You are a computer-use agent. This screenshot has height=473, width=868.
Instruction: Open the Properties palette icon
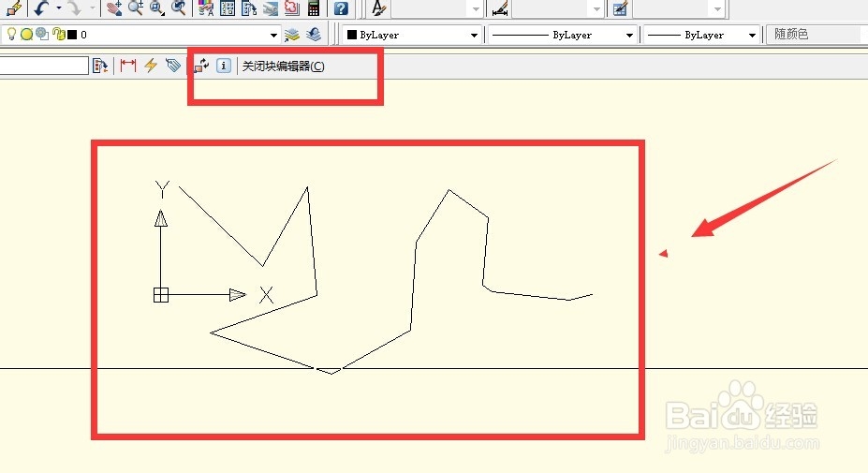[206, 7]
